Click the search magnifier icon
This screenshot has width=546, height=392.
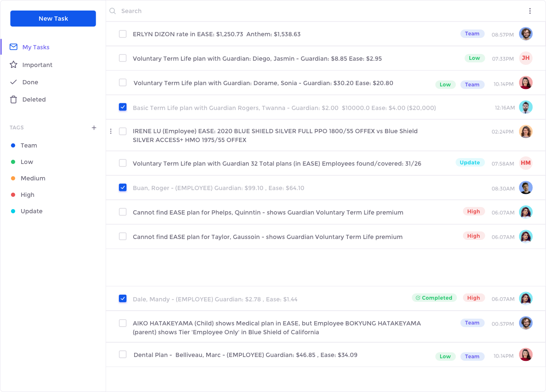coord(113,11)
